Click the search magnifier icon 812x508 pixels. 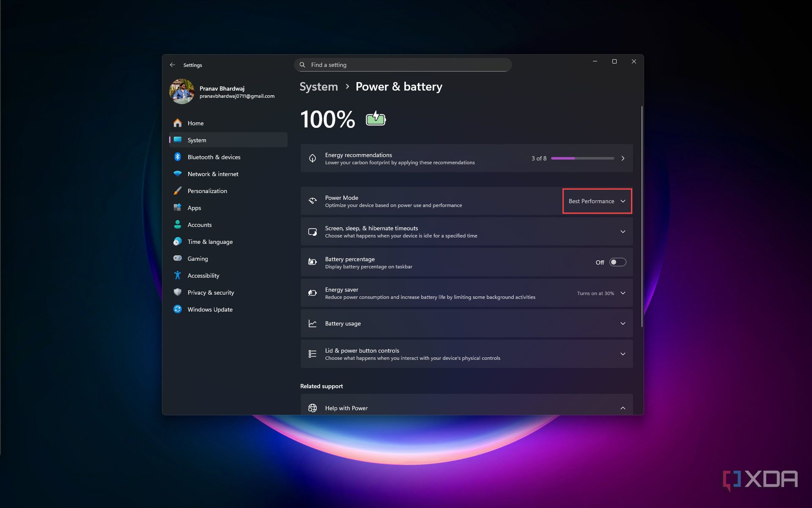pyautogui.click(x=302, y=65)
